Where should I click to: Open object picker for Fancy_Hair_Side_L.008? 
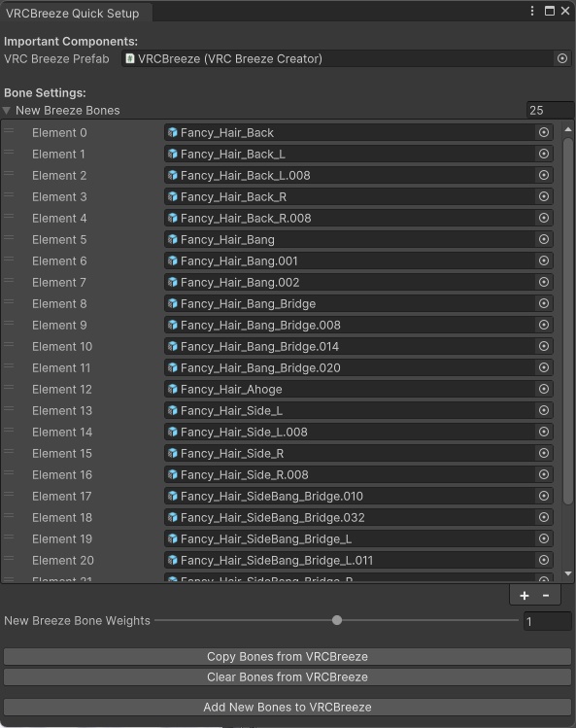(544, 432)
